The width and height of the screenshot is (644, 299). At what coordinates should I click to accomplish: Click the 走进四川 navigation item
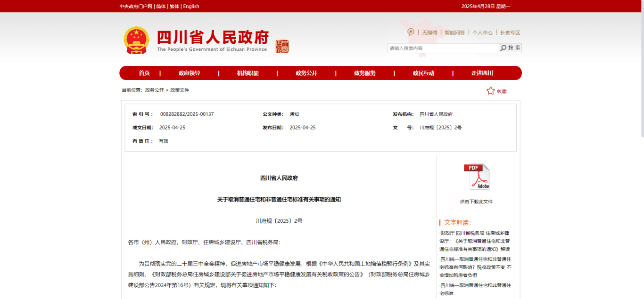click(x=482, y=73)
